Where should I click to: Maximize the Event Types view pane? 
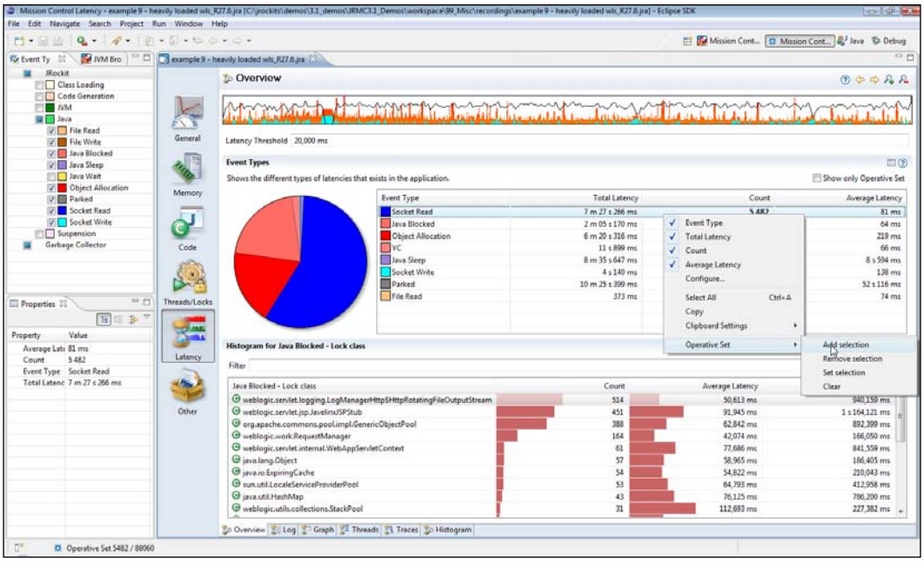147,58
